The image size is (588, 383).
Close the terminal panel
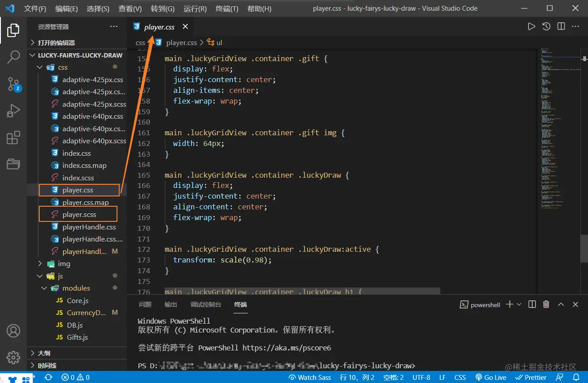tap(575, 304)
